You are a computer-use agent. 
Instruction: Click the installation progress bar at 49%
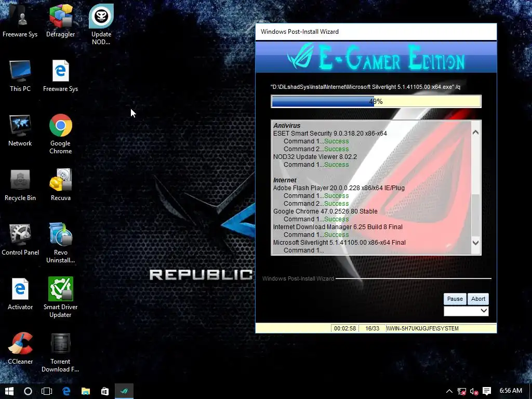coord(376,101)
